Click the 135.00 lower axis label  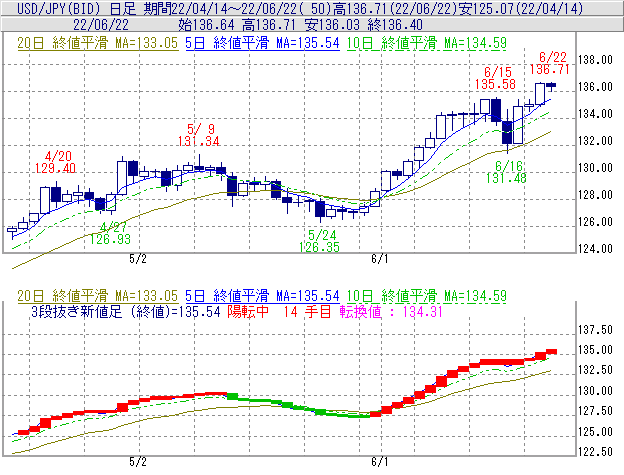pos(595,350)
